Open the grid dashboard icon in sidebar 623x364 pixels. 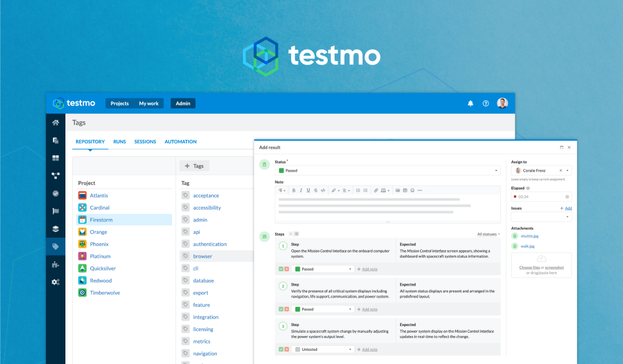pyautogui.click(x=55, y=158)
